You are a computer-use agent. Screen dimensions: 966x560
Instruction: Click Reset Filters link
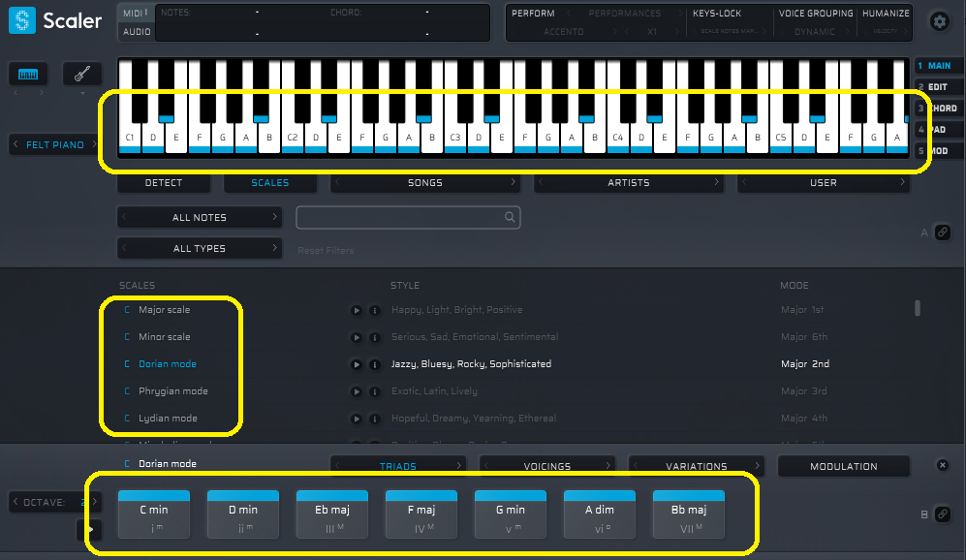coord(326,251)
